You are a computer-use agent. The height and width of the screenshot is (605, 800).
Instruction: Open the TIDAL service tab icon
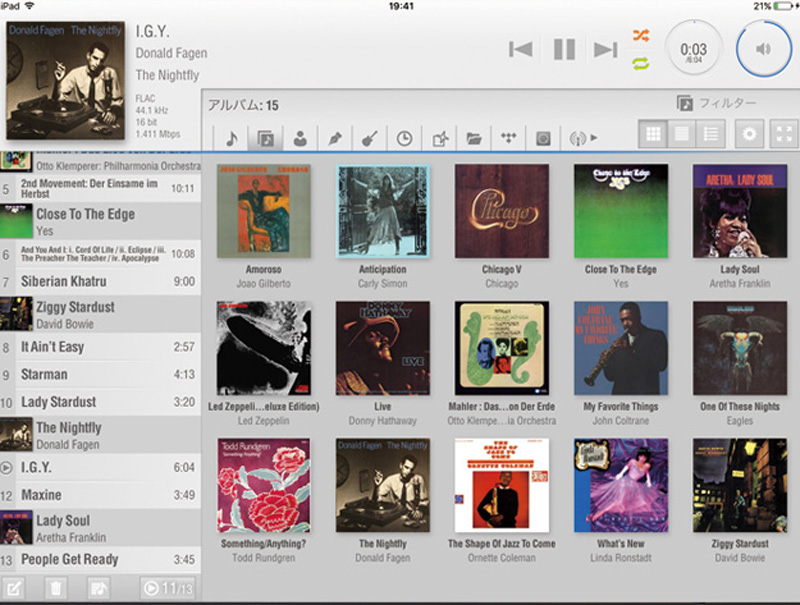(x=509, y=138)
